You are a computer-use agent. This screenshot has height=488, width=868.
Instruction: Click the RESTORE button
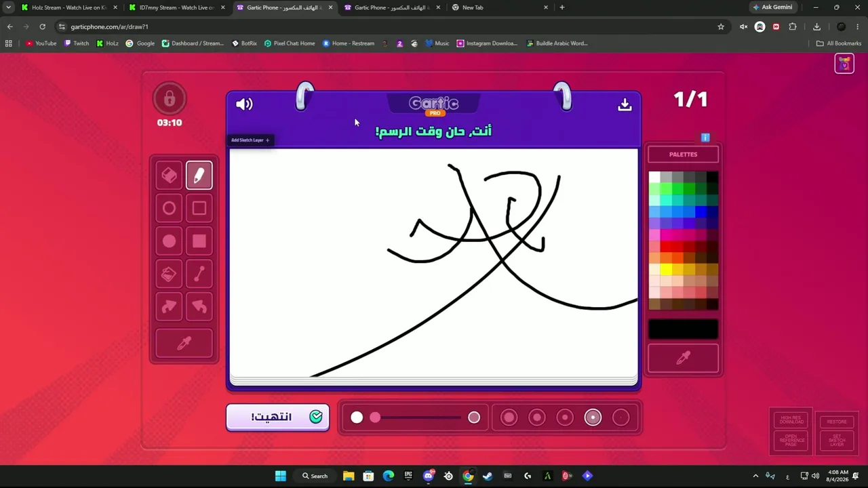[837, 422]
